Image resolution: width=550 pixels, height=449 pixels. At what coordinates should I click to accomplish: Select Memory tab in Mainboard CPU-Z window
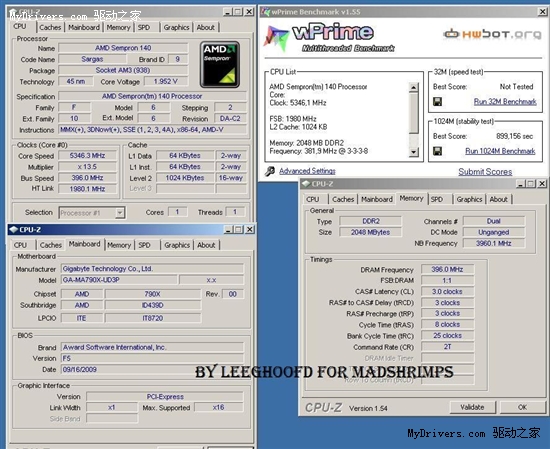[119, 245]
